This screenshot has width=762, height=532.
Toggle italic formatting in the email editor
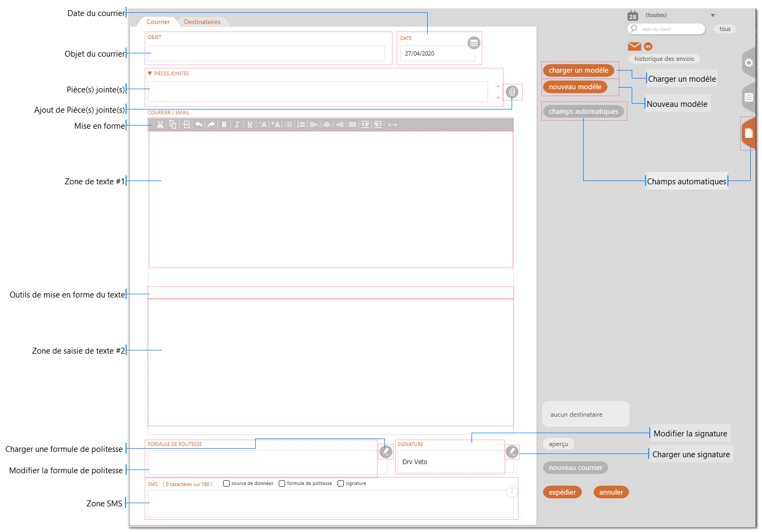(237, 124)
